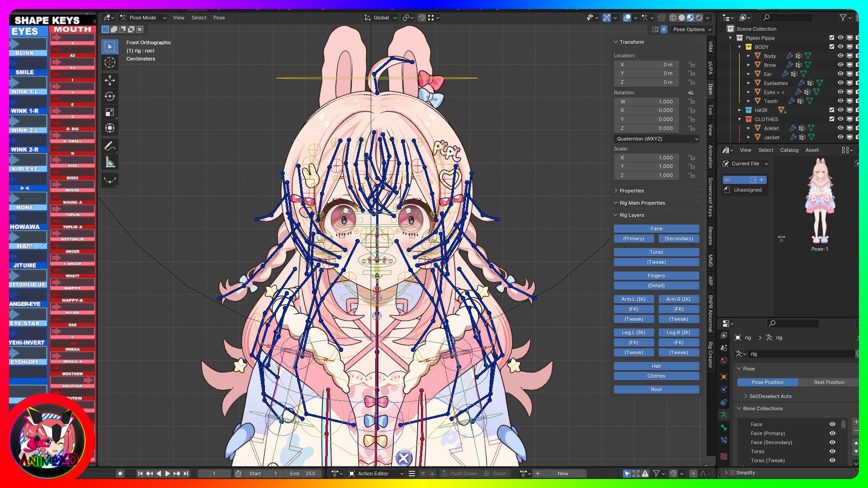
Task: Switch to rendered viewport shading
Action: tap(699, 18)
